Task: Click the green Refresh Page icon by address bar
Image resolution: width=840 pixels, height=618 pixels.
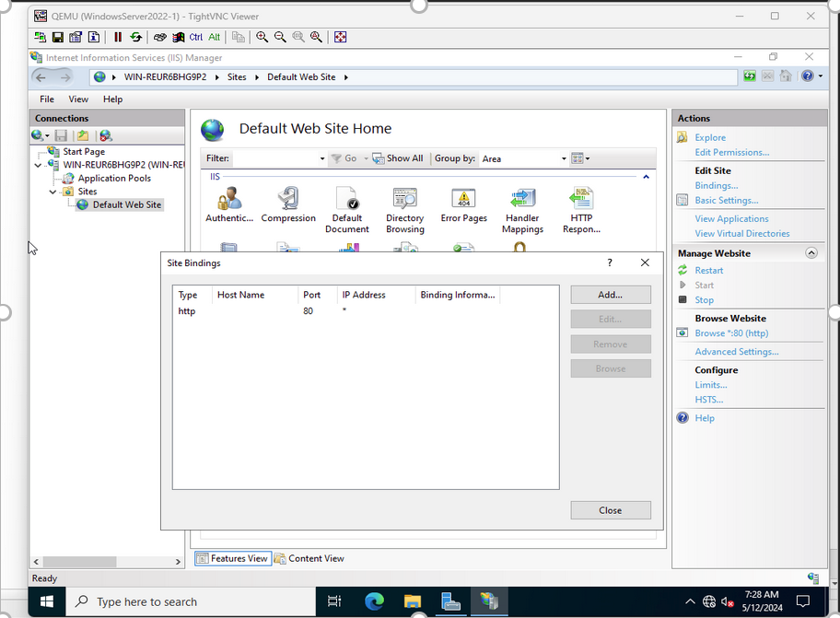Action: pyautogui.click(x=750, y=76)
